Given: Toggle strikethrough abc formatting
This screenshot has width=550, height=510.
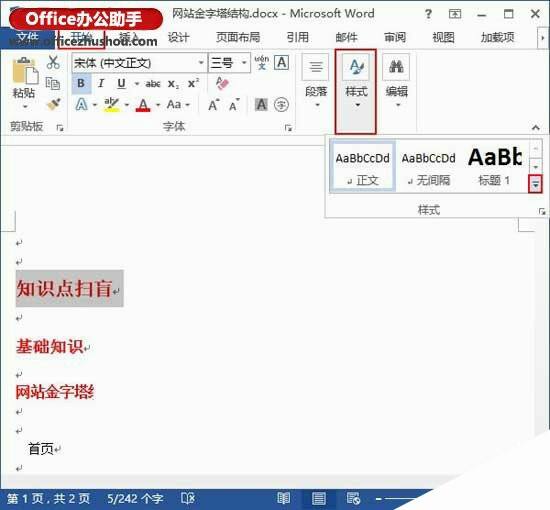Looking at the screenshot, I should 153,84.
